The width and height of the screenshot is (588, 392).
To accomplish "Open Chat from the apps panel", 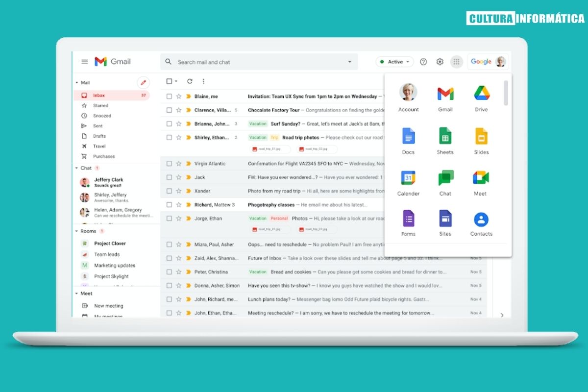I will (x=445, y=183).
